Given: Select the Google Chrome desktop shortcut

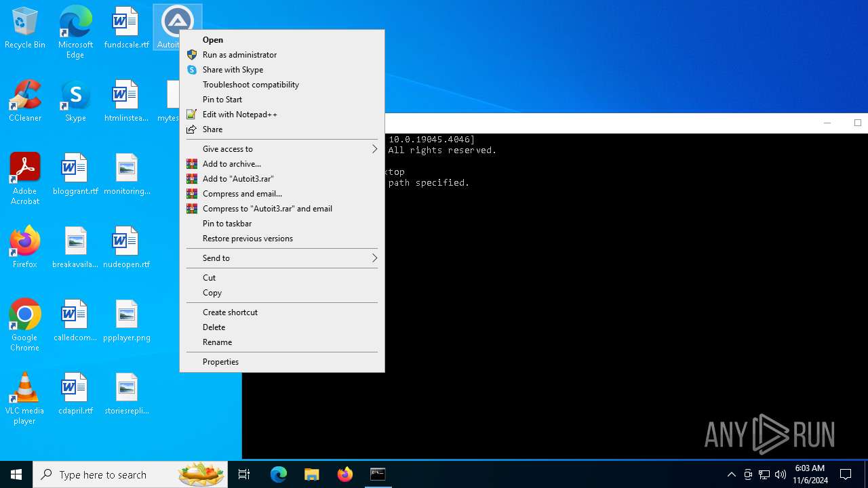Looking at the screenshot, I should click(x=25, y=325).
